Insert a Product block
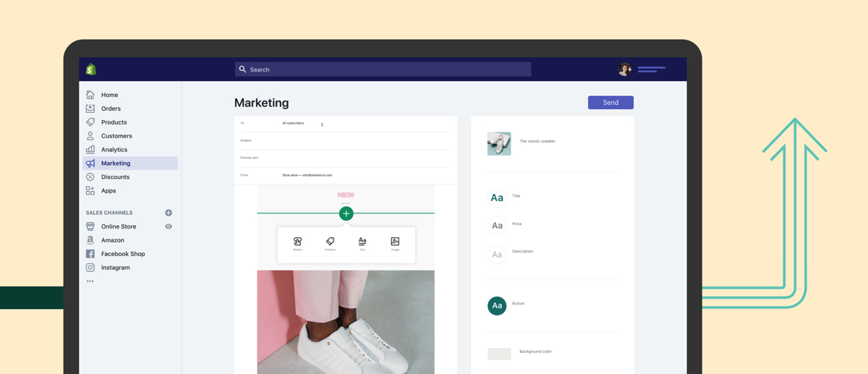The width and height of the screenshot is (868, 374). pos(330,244)
